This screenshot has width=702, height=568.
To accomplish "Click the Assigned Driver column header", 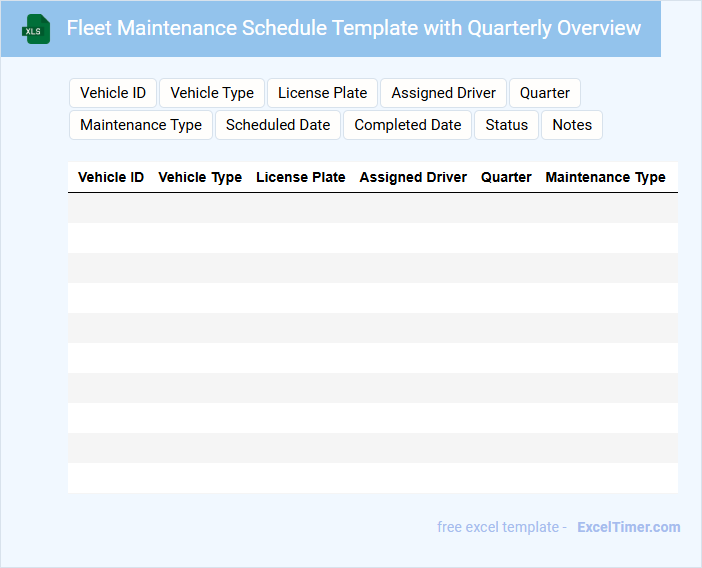I will coord(413,177).
